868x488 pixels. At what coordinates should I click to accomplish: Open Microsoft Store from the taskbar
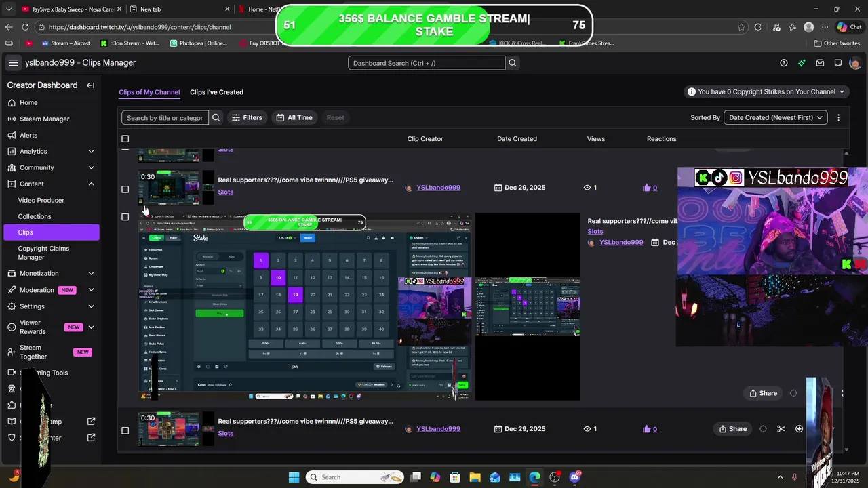point(455,477)
